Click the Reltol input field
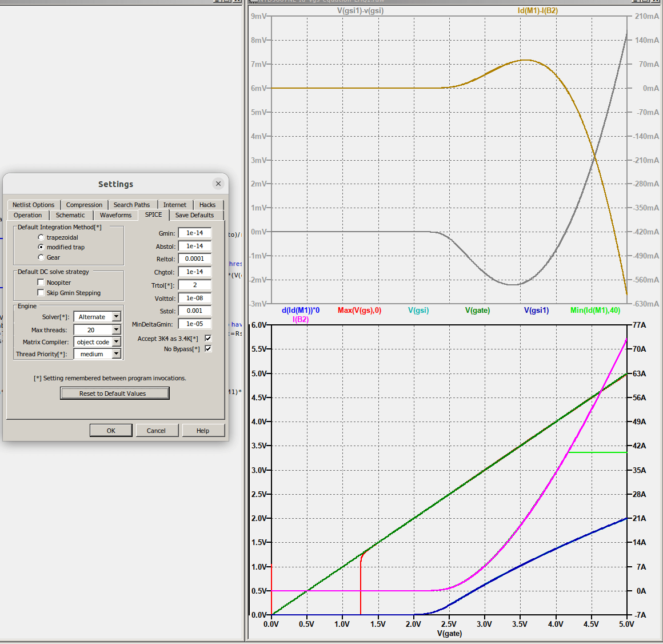Viewport: 663px width, 644px height. [x=194, y=259]
